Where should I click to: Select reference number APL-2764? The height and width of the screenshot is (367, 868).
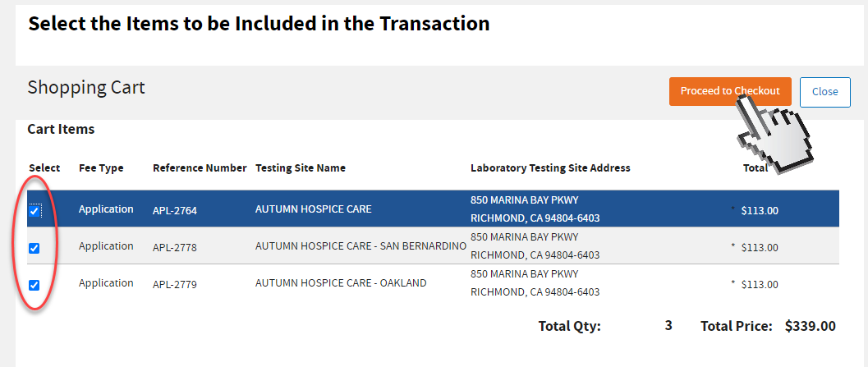pyautogui.click(x=175, y=210)
